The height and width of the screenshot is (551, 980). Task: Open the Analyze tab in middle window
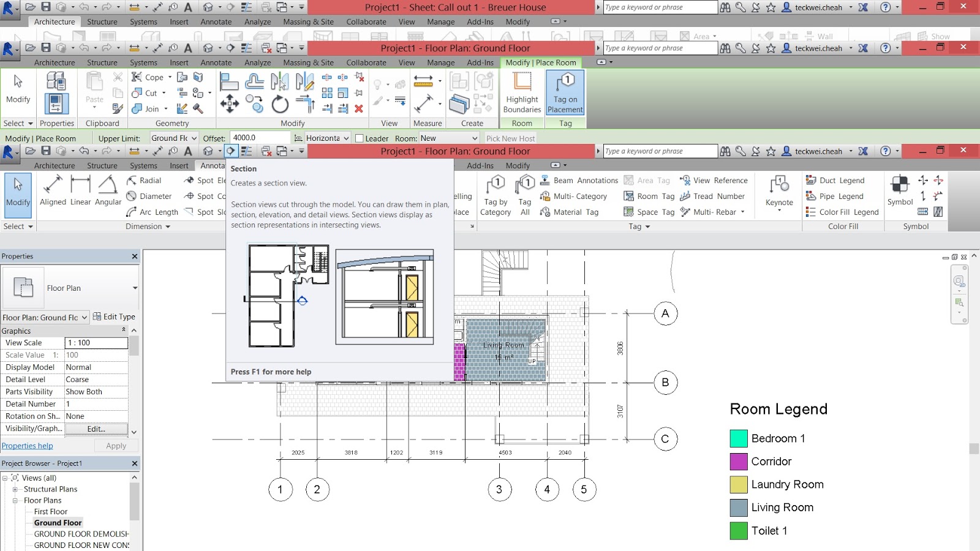coord(257,62)
